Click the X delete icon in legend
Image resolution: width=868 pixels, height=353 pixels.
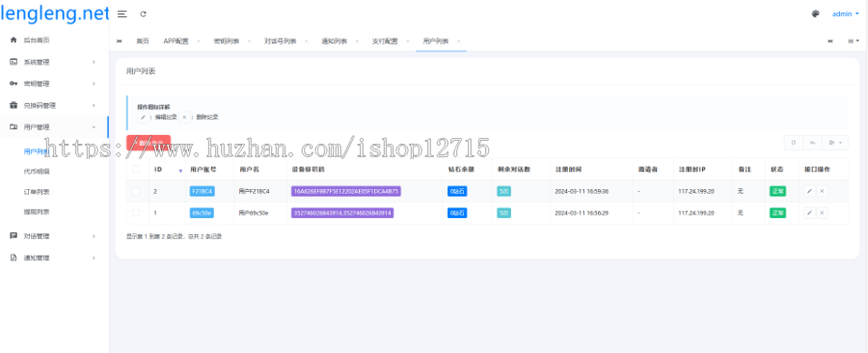pos(184,118)
